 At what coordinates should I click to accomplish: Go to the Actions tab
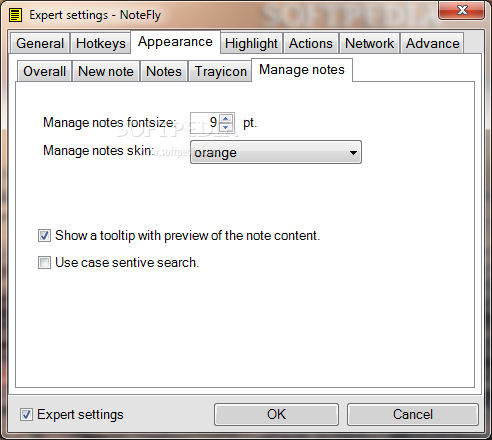click(311, 43)
